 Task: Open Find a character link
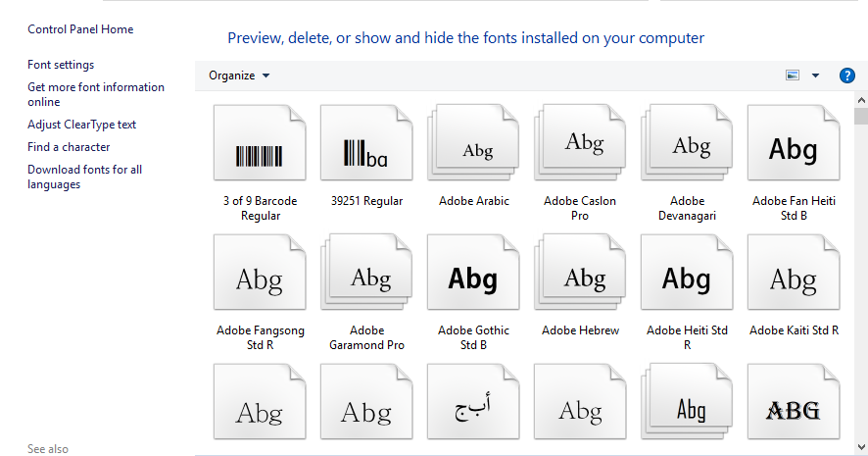point(69,147)
